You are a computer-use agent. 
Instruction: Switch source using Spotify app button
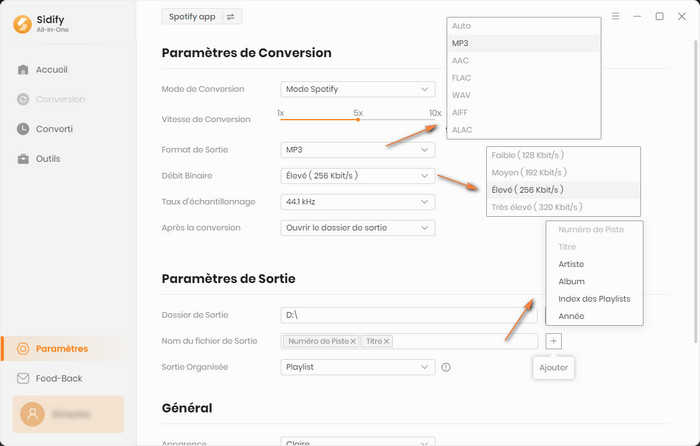[x=201, y=17]
